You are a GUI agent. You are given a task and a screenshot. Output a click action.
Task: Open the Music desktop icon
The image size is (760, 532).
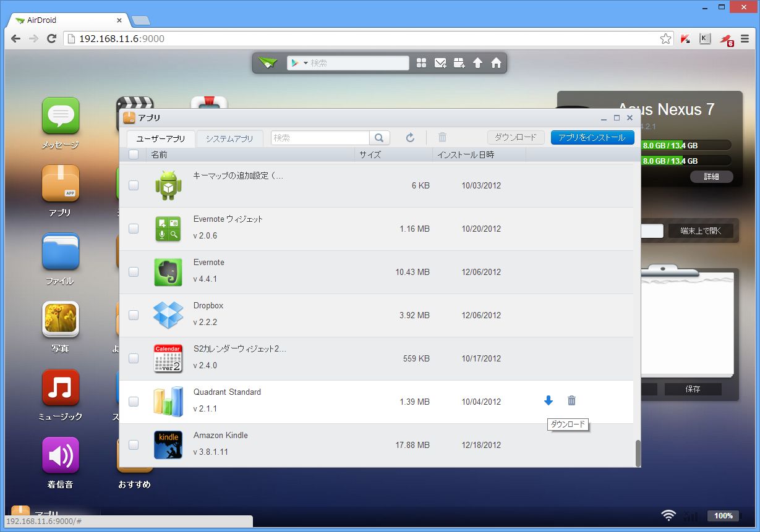click(61, 387)
